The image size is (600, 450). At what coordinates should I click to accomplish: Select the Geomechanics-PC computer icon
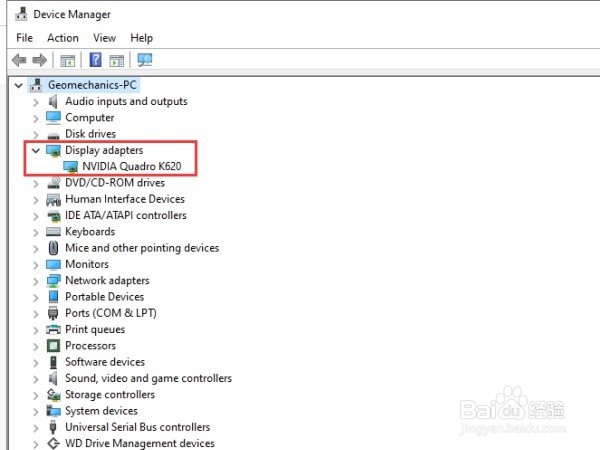36,85
